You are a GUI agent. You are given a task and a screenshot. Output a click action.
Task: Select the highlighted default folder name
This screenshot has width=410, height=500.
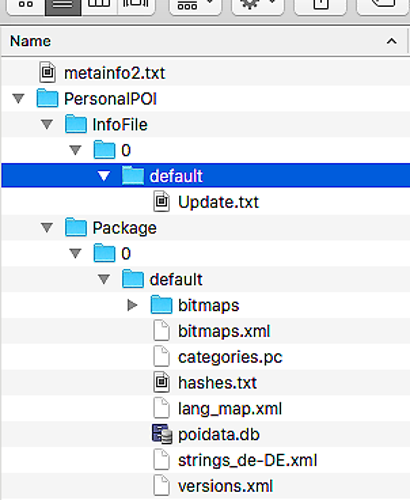176,176
